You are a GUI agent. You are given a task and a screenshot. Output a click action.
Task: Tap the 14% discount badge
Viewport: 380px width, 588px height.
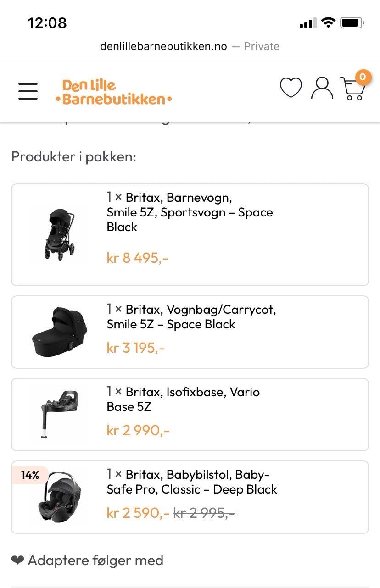(x=30, y=475)
